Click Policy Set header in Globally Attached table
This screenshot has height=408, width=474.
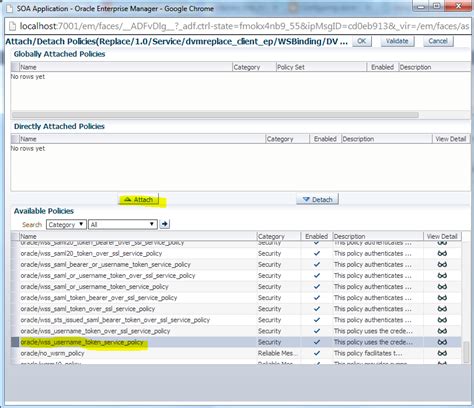point(321,67)
